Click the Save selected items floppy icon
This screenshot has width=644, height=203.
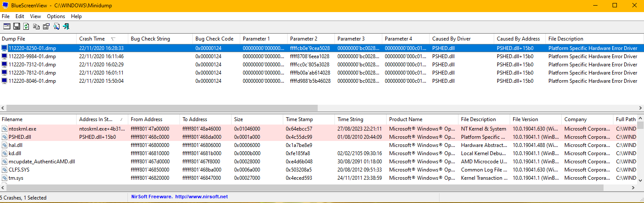(16, 26)
